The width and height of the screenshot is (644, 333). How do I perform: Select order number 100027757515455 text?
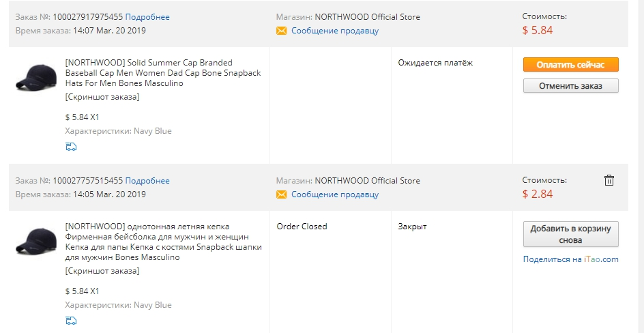pyautogui.click(x=88, y=181)
